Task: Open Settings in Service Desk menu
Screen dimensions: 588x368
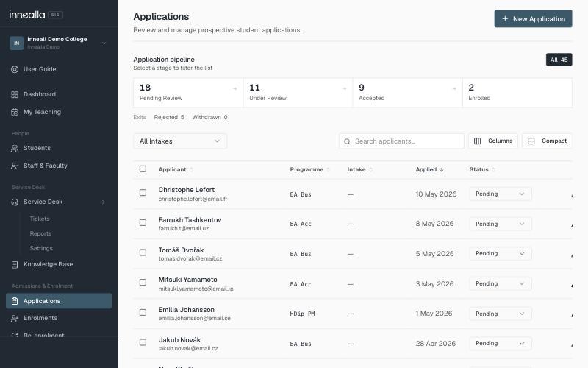Action: [41, 249]
